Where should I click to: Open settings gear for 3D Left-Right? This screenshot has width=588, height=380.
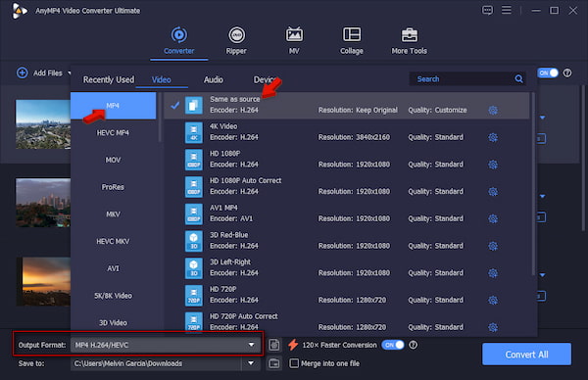pos(493,273)
